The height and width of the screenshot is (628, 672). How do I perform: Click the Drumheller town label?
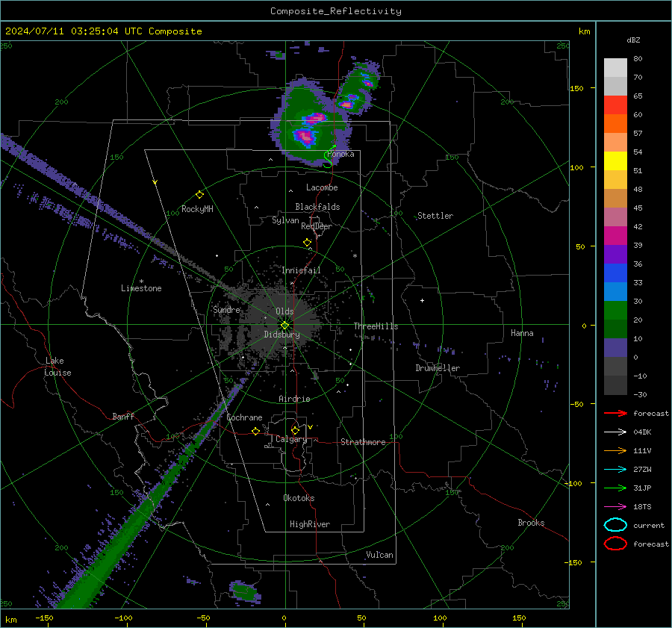(x=438, y=368)
